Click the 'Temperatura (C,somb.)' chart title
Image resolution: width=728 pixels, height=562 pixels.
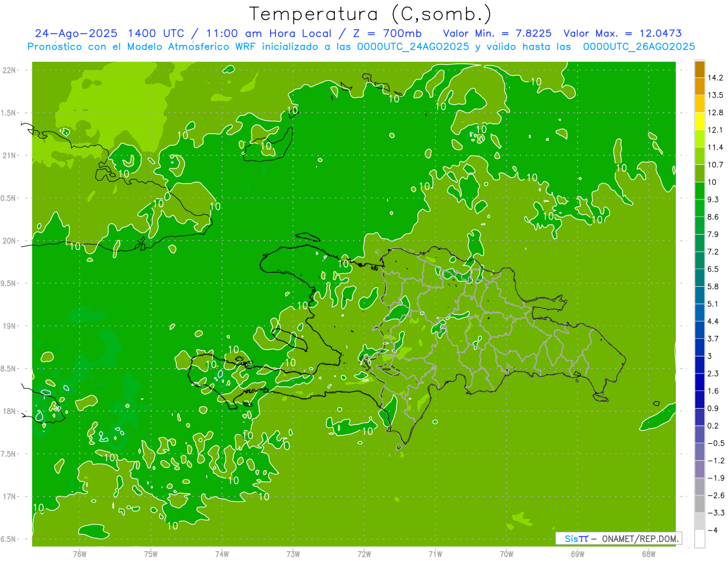click(x=371, y=15)
